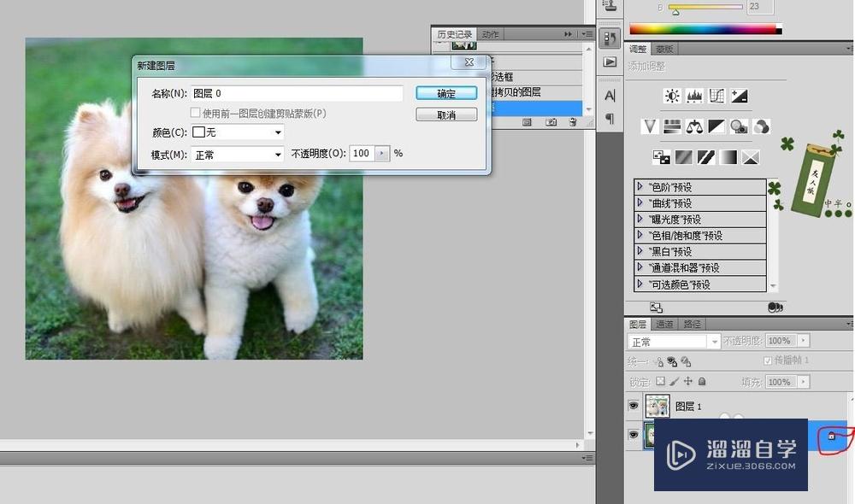Click the Brightness/Contrast adjustment icon
Image resolution: width=855 pixels, height=504 pixels.
673,96
